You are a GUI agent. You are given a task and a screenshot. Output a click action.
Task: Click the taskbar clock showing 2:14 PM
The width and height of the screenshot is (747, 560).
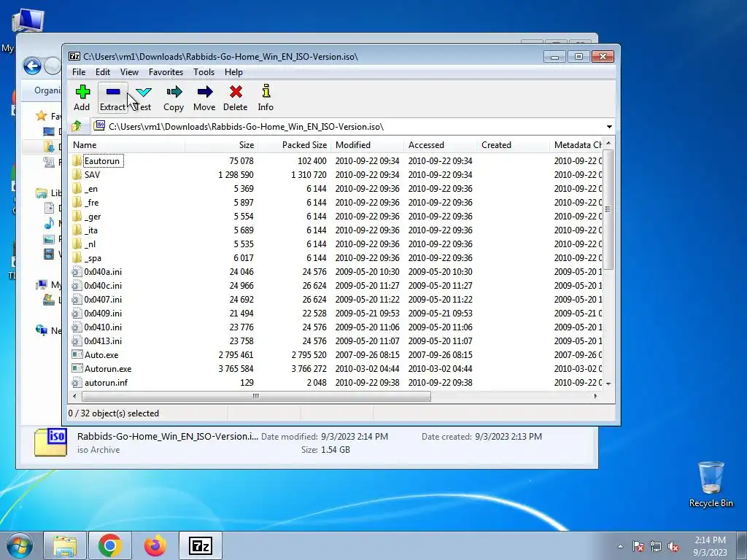tap(710, 545)
